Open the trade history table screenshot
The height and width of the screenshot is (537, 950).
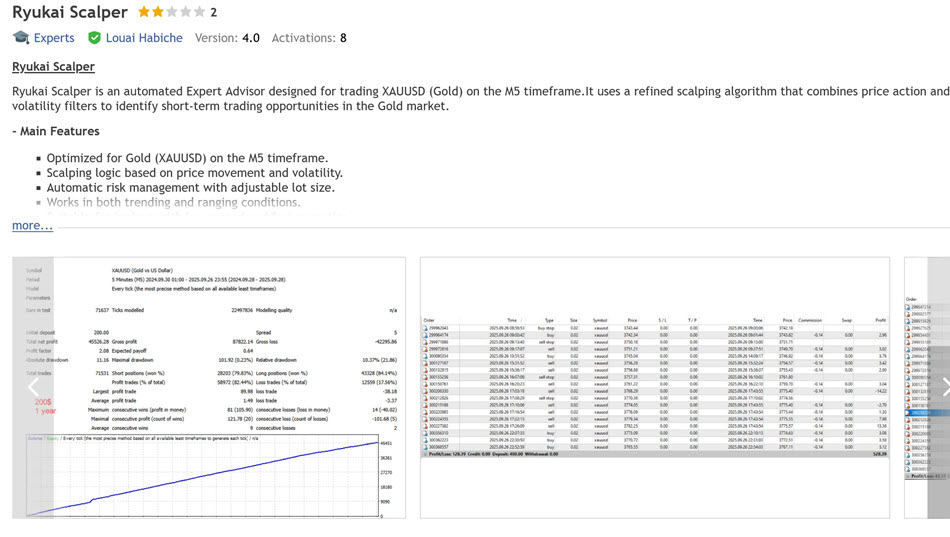pos(655,388)
